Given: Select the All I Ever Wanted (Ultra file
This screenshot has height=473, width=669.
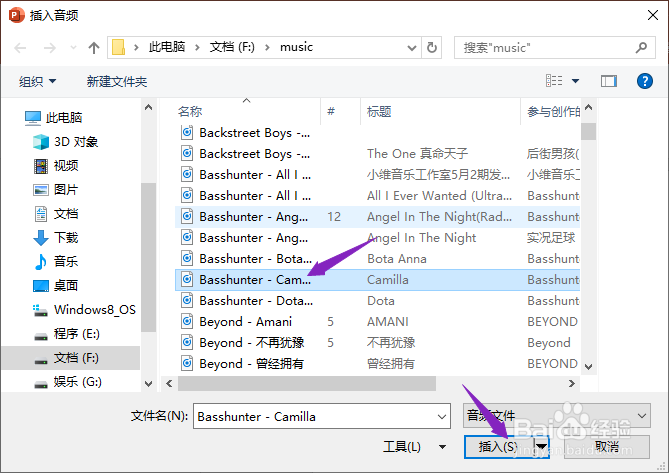Looking at the screenshot, I should (377, 196).
